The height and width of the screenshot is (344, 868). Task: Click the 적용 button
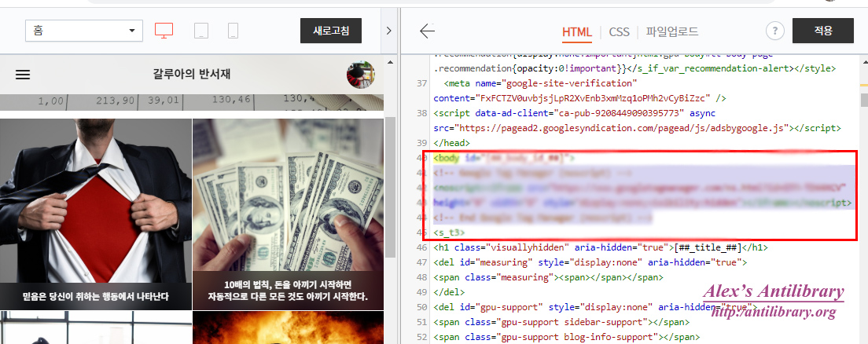[x=823, y=31]
